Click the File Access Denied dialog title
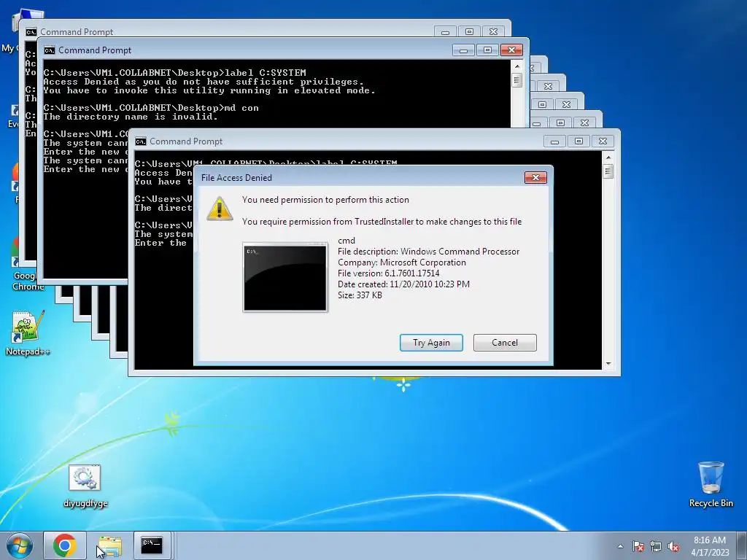Viewport: 747px width, 560px height. [x=236, y=178]
